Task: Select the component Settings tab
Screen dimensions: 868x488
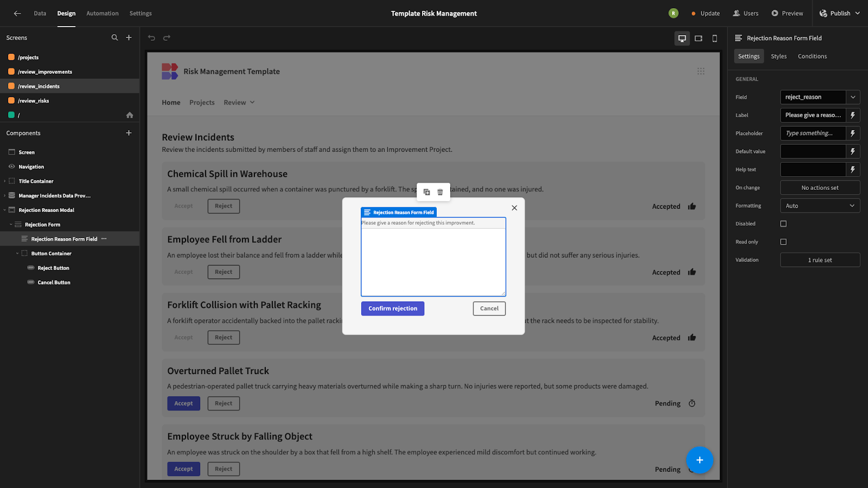Action: tap(749, 56)
